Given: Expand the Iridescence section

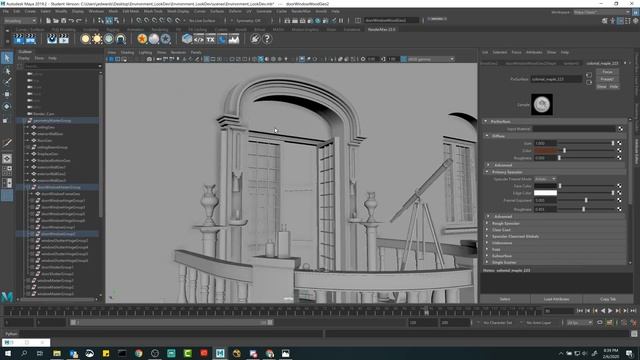Looking at the screenshot, I should point(487,243).
